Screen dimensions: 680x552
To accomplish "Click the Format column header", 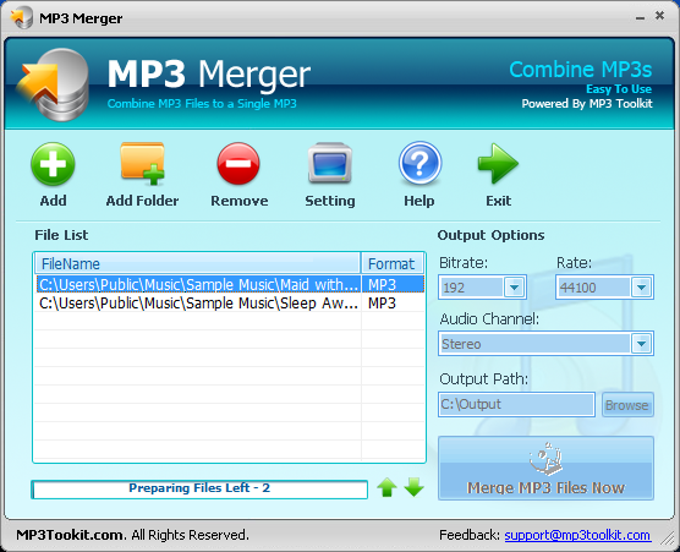I will tap(392, 264).
